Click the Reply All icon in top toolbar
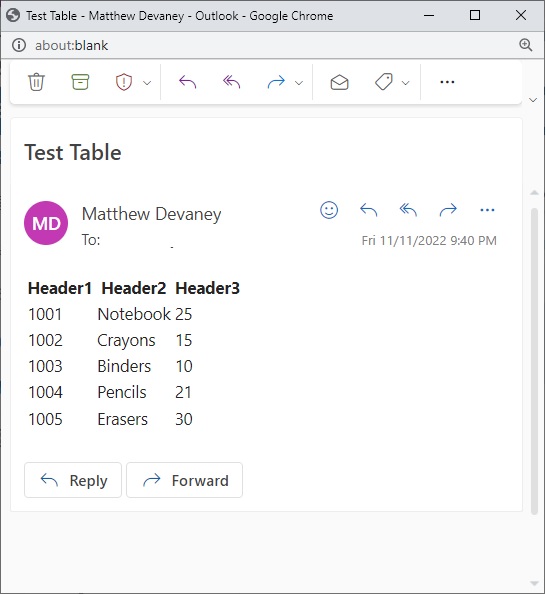 pyautogui.click(x=232, y=82)
